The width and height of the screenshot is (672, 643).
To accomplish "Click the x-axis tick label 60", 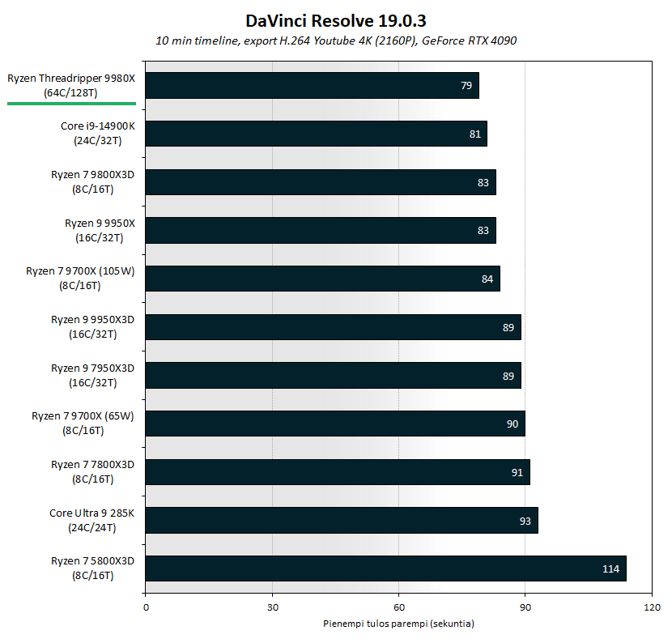I will [399, 607].
